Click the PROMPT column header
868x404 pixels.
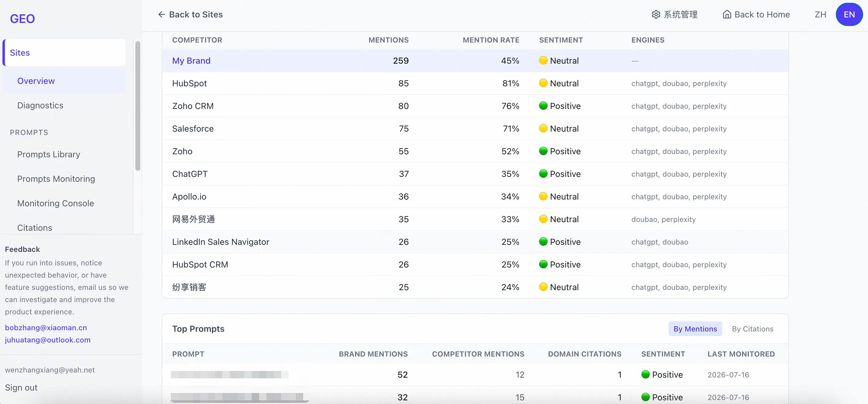click(x=188, y=354)
